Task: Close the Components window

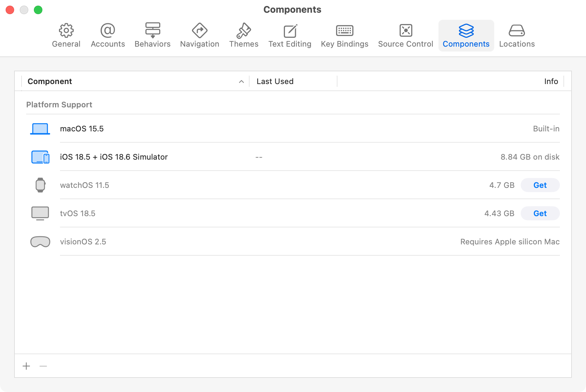Action: pyautogui.click(x=10, y=10)
